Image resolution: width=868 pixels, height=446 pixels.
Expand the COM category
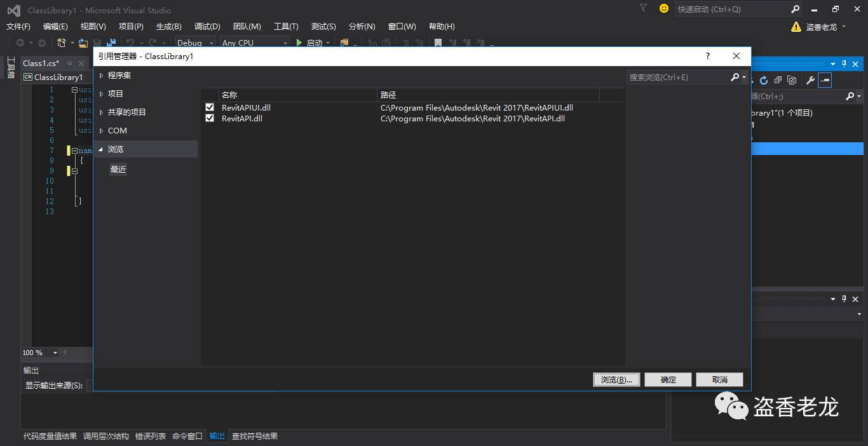tap(101, 131)
